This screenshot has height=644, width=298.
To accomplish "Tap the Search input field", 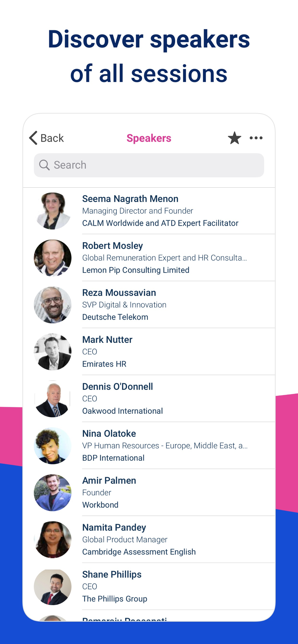I will click(149, 165).
